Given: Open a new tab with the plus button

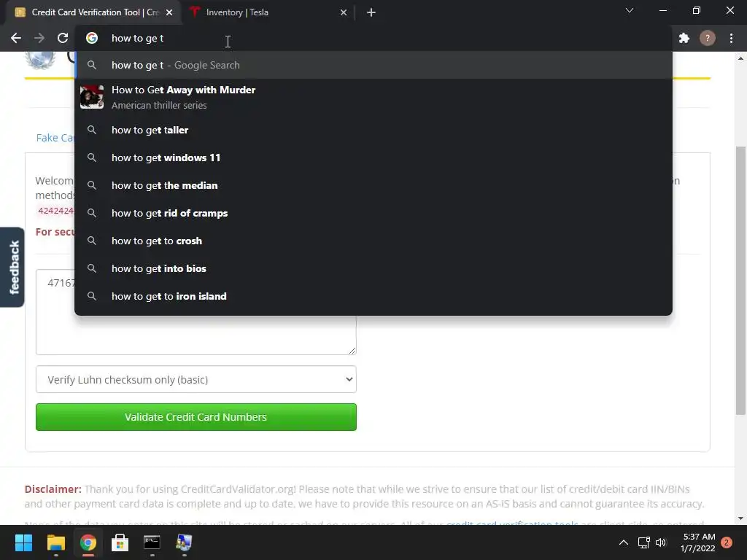Looking at the screenshot, I should [x=371, y=13].
